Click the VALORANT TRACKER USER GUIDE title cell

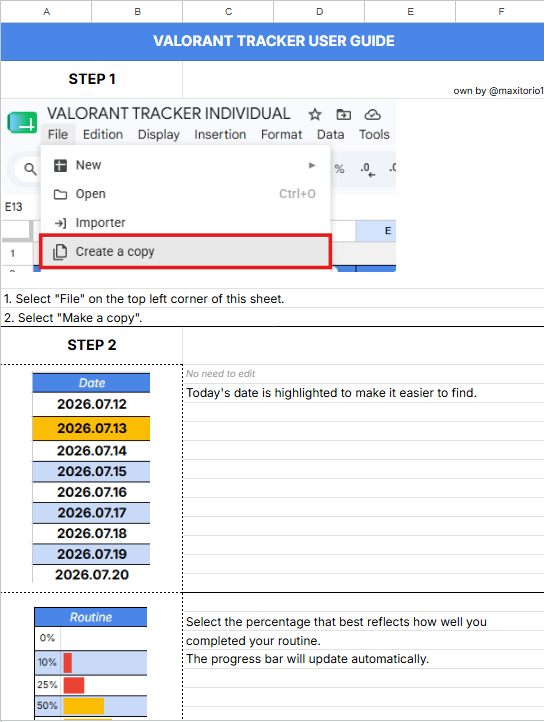[x=273, y=41]
